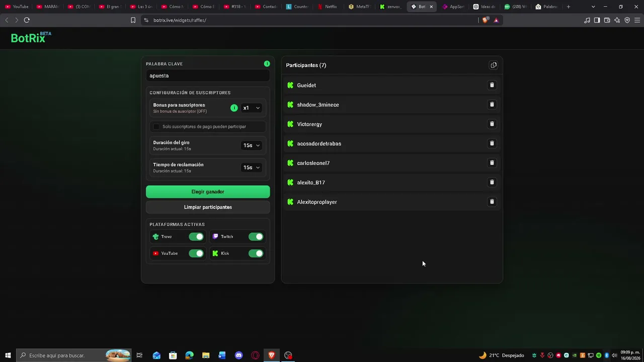Click the Palabra clave input with 'apuesta'
The height and width of the screenshot is (362, 644).
[x=208, y=75]
